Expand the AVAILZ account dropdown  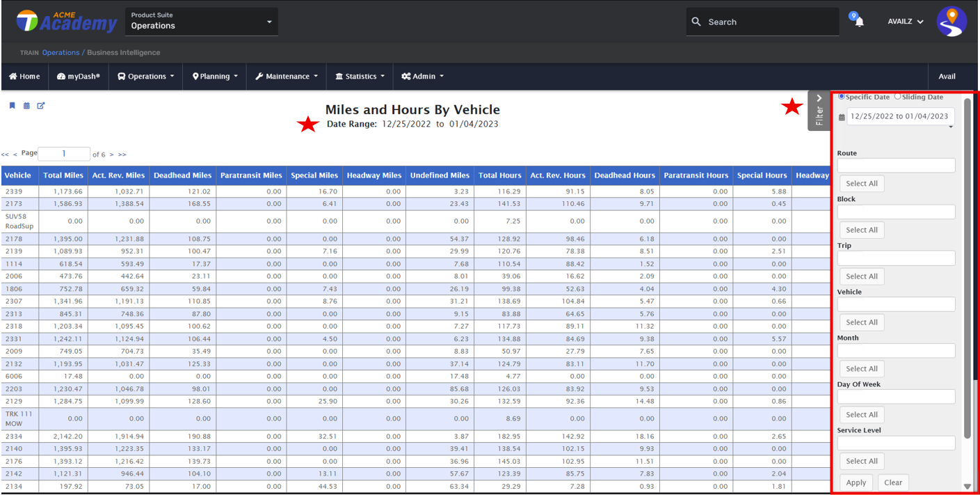(906, 22)
